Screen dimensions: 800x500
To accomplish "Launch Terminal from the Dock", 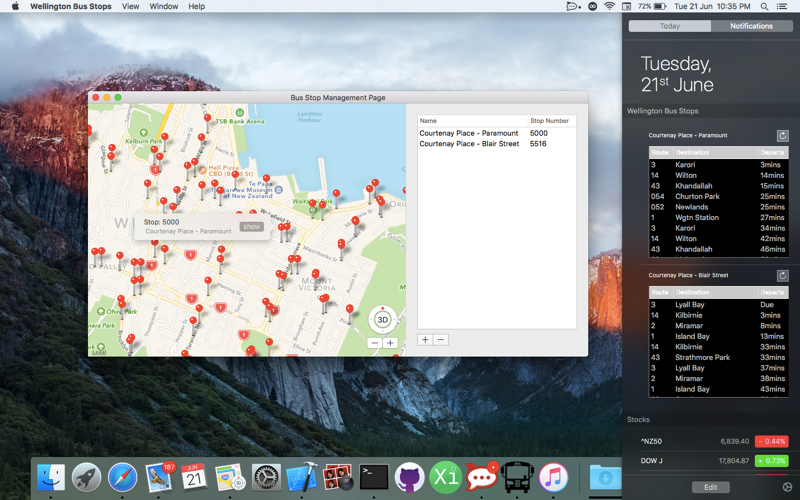I will point(373,476).
